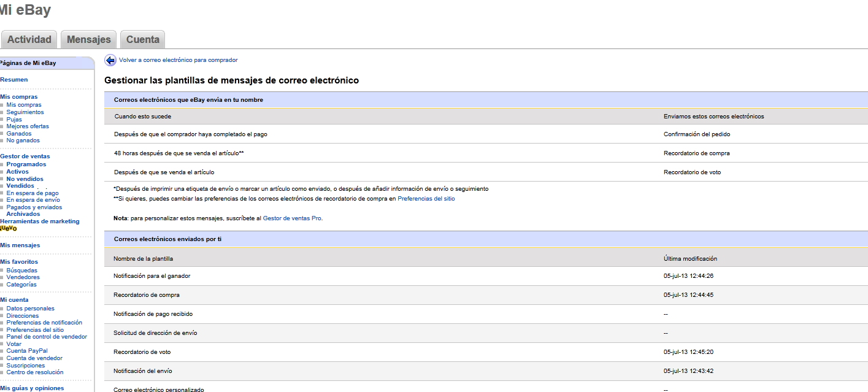Switch to the Actividad tab
868x392 pixels.
pos(29,39)
